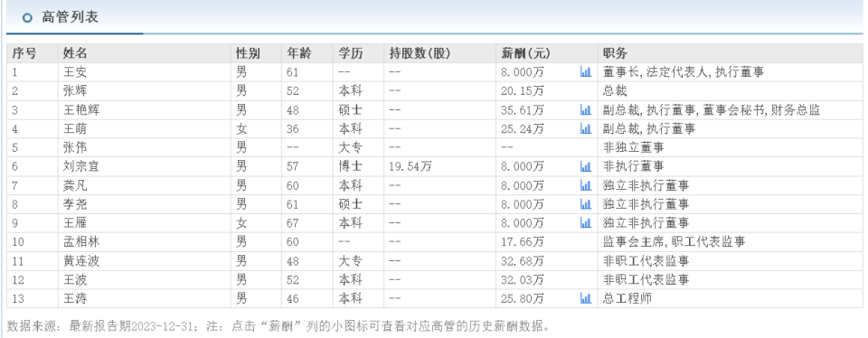
Task: Click row number 13
Action: [18, 298]
